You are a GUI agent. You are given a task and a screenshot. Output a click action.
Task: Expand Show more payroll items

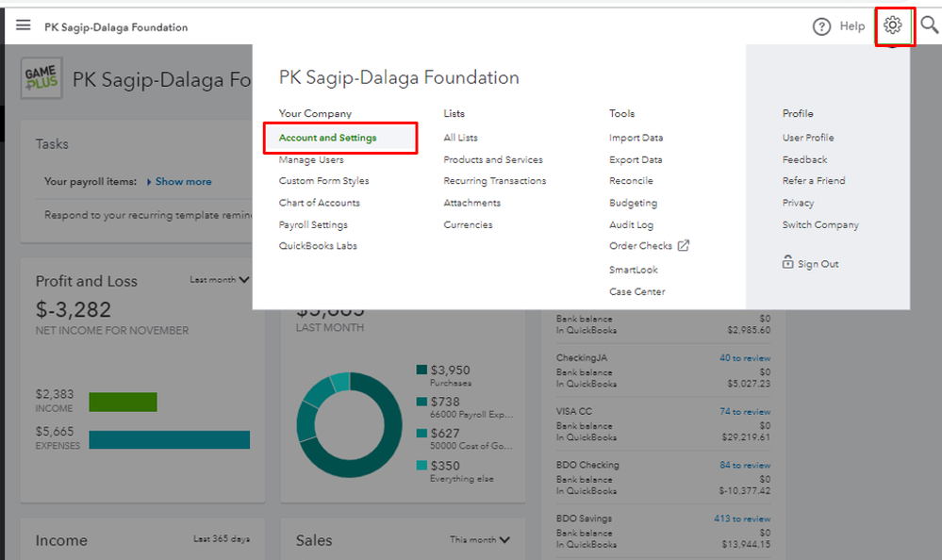pyautogui.click(x=183, y=181)
